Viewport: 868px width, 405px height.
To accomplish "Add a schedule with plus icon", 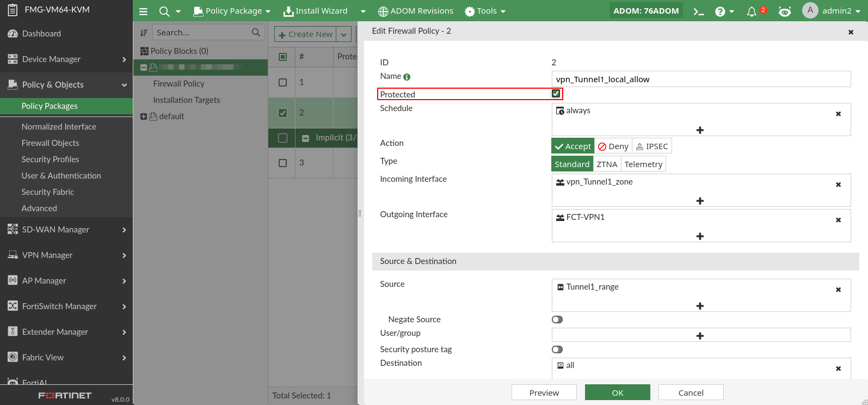I will click(x=700, y=130).
